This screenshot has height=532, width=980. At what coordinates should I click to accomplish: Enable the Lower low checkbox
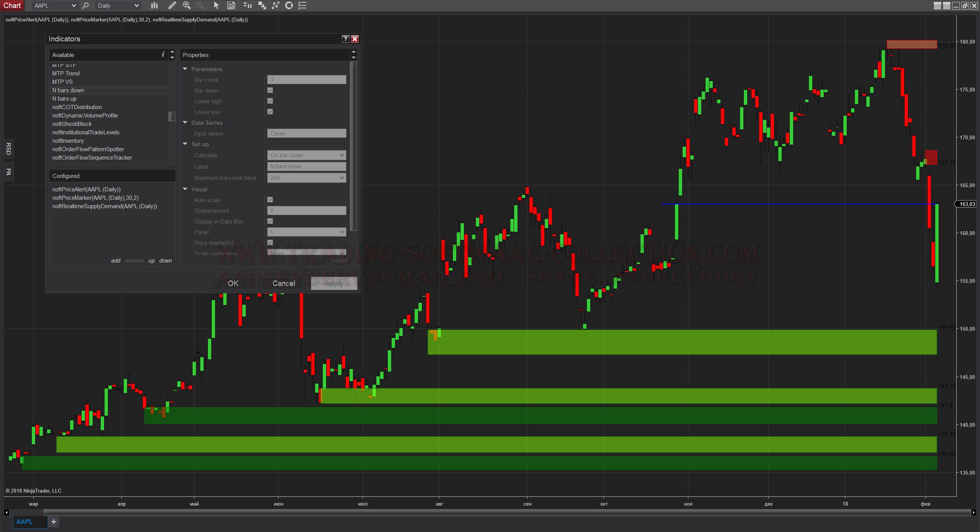tap(269, 111)
